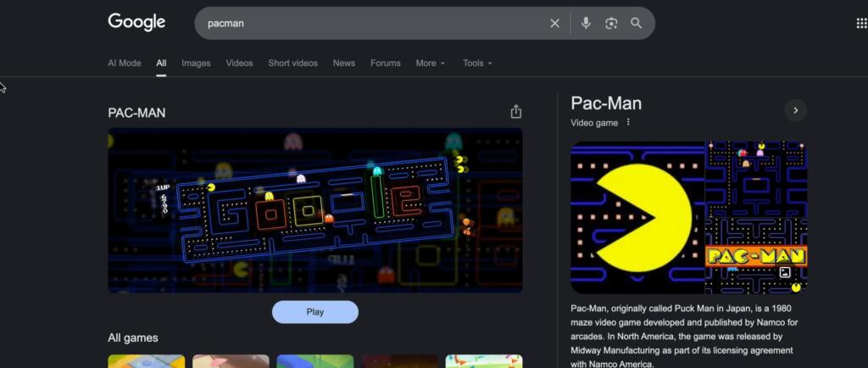Click the Google logo
This screenshot has height=368, width=868.
136,22
